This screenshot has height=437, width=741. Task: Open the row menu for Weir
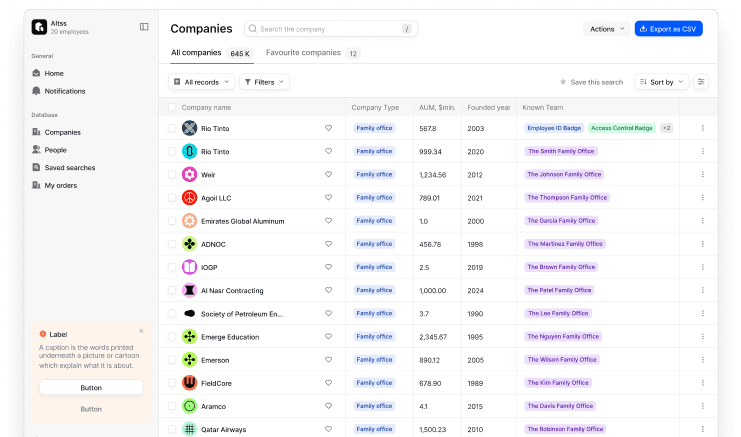(703, 174)
